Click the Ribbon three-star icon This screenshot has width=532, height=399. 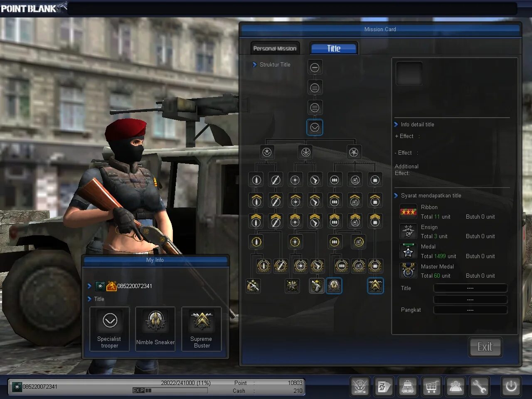click(x=408, y=212)
